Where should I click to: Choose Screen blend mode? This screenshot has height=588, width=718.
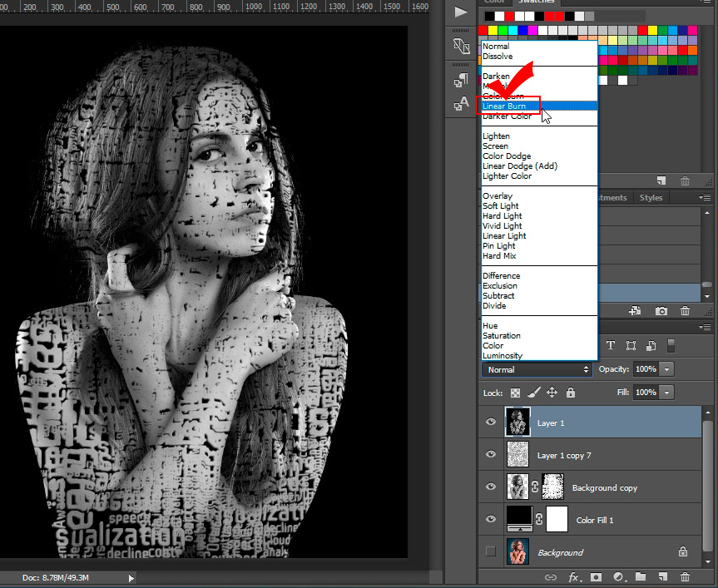pos(539,146)
